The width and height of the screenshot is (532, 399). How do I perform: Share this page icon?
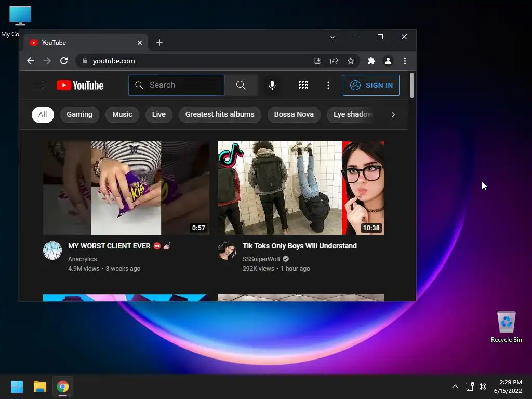[334, 61]
